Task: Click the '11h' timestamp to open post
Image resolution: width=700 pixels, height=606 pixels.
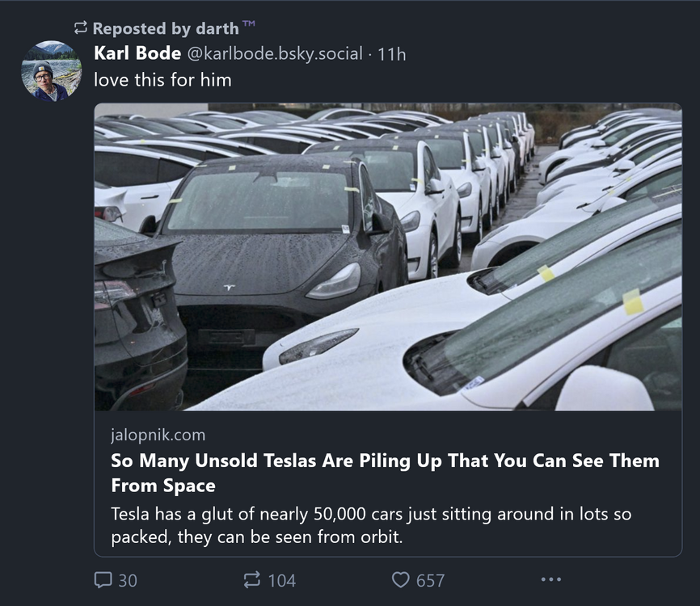Action: point(397,55)
